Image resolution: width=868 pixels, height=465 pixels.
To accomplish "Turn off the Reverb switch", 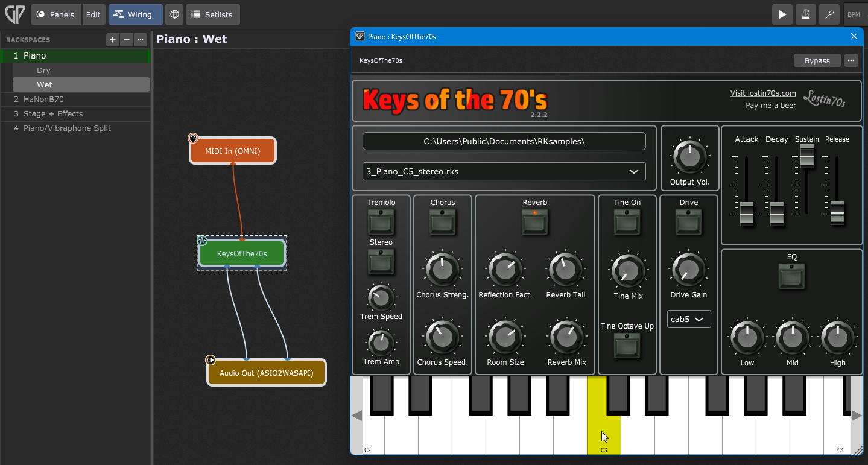I will tap(535, 222).
